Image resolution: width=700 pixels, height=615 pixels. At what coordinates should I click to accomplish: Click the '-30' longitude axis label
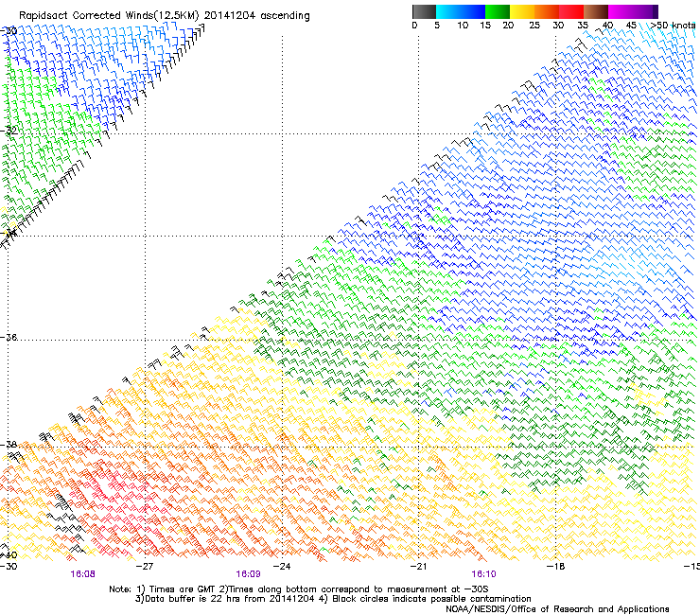[x=9, y=567]
